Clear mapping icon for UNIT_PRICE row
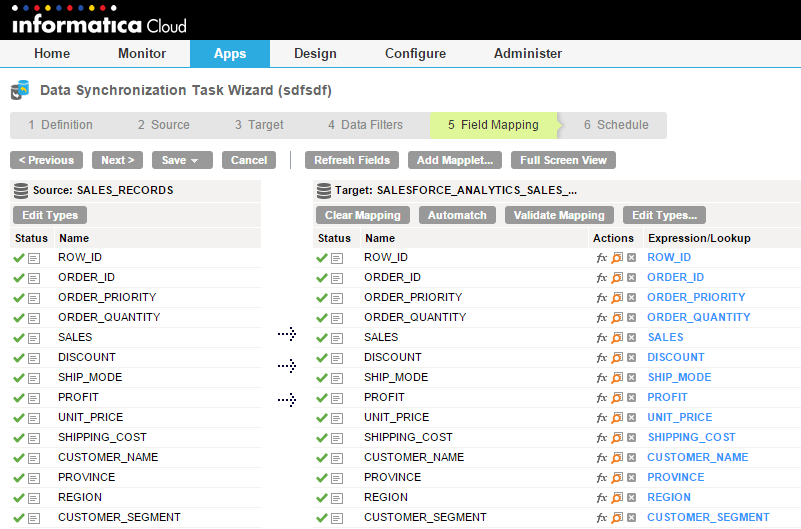Image resolution: width=801 pixels, height=529 pixels. tap(631, 418)
